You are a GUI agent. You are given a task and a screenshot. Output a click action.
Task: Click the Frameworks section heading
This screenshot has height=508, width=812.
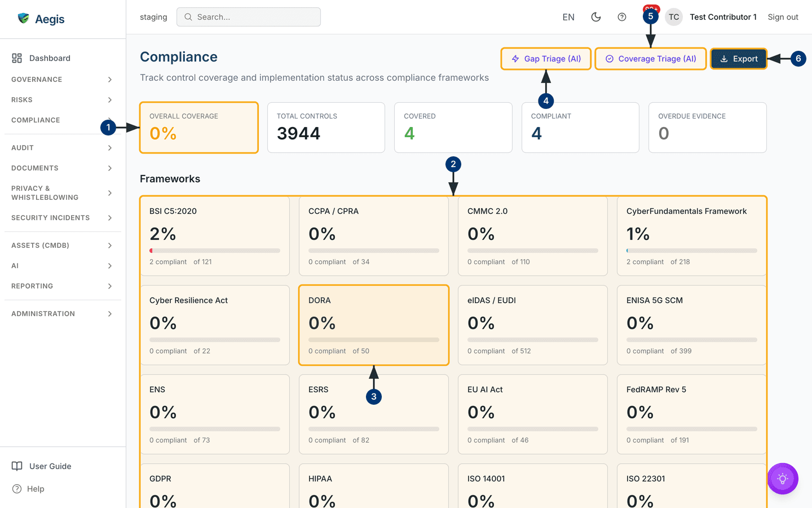(170, 179)
